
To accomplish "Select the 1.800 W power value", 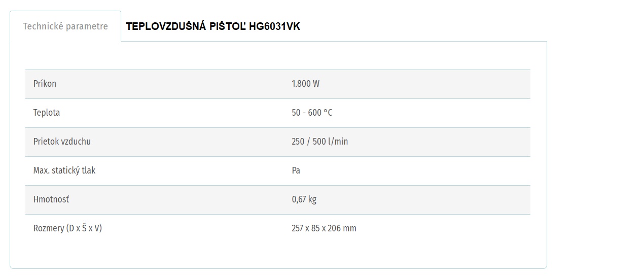I will pos(305,84).
